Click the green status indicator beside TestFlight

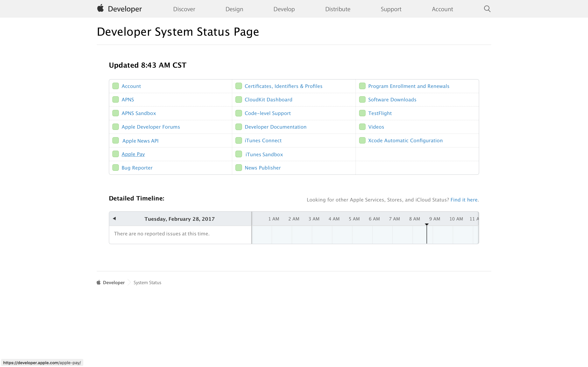point(362,113)
